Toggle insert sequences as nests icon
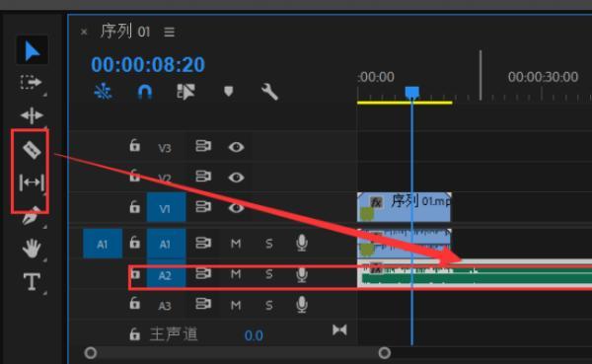 click(103, 92)
